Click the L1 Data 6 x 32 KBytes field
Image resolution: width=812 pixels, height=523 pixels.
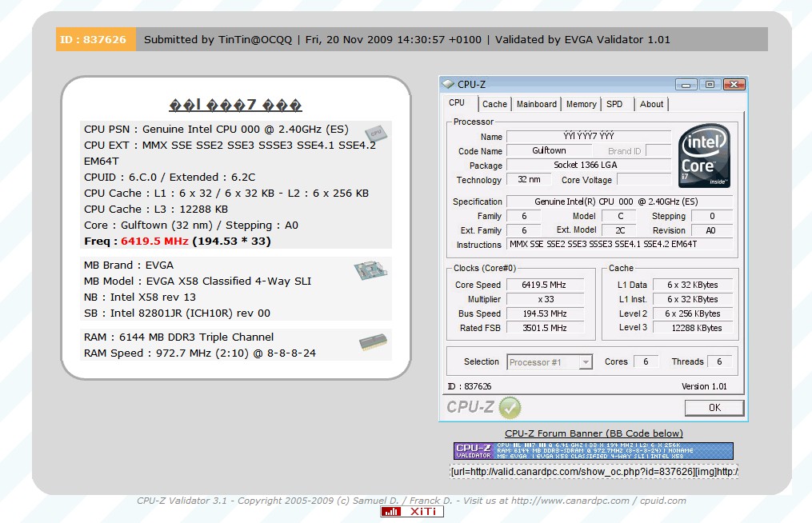693,285
